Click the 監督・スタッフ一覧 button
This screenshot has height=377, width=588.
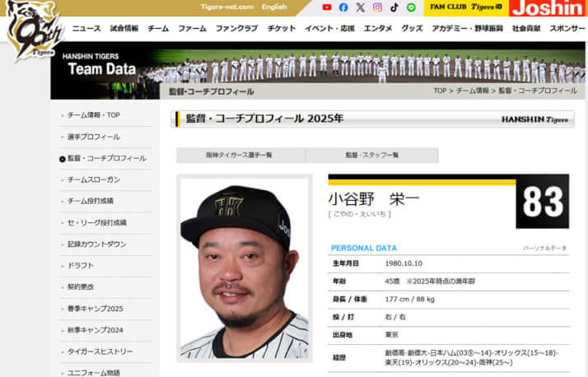point(372,155)
